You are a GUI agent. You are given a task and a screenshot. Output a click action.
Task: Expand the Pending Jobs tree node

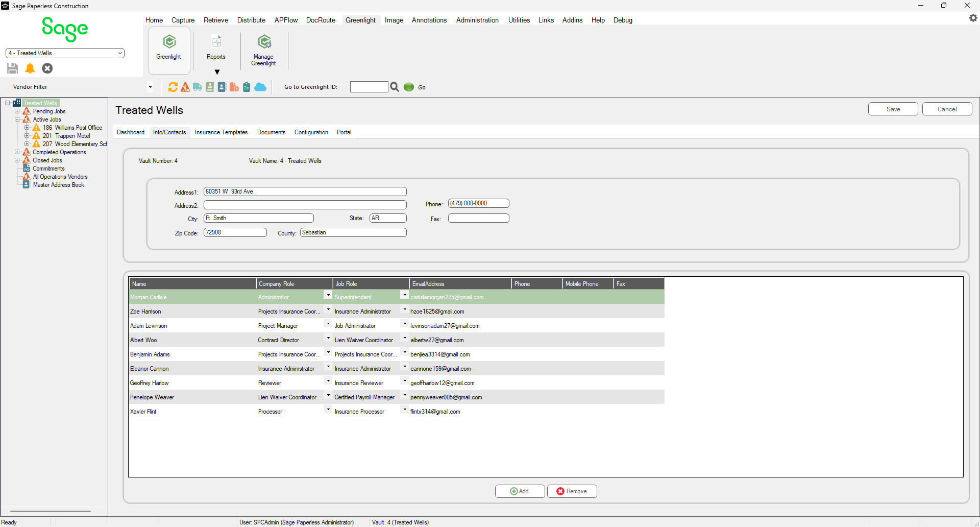(17, 111)
